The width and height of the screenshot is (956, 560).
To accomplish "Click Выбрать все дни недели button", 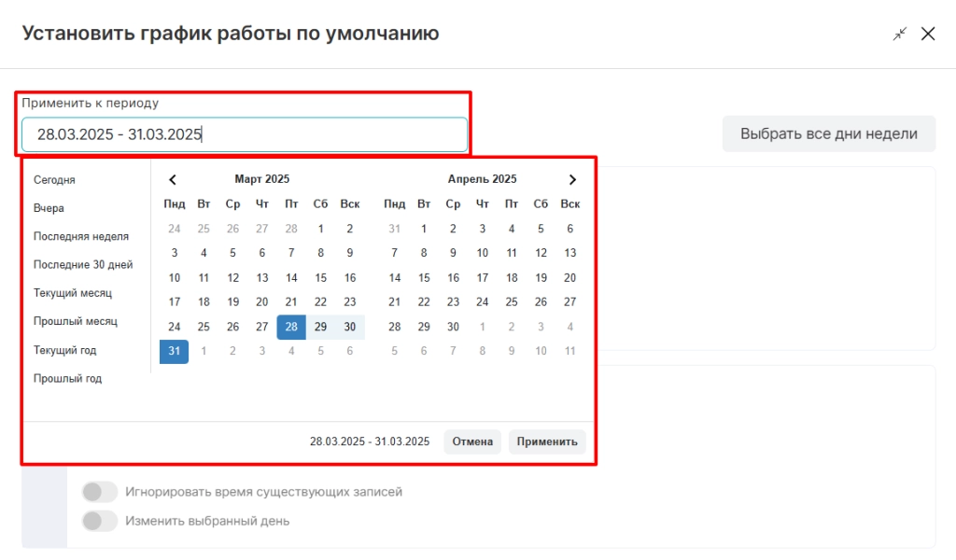I will coord(829,134).
